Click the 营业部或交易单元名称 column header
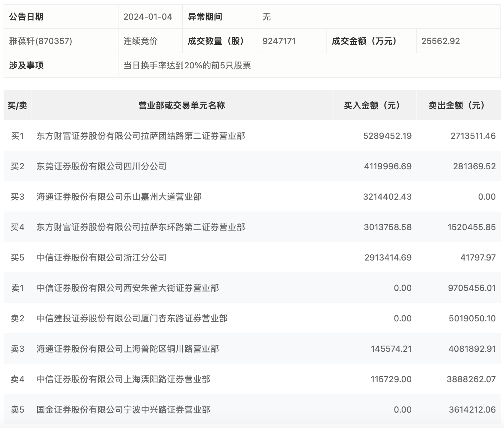This screenshot has width=504, height=428. point(182,105)
